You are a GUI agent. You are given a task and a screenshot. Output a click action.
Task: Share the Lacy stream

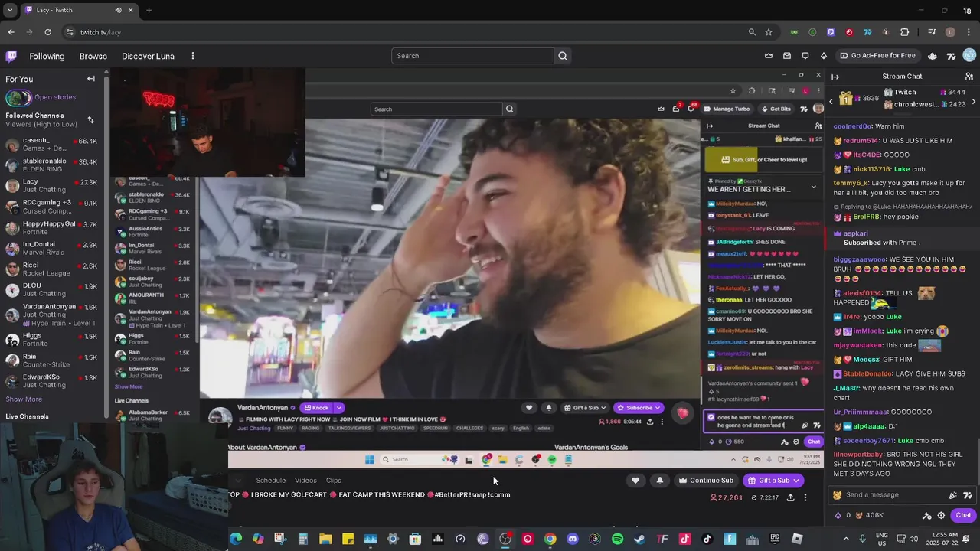[791, 497]
